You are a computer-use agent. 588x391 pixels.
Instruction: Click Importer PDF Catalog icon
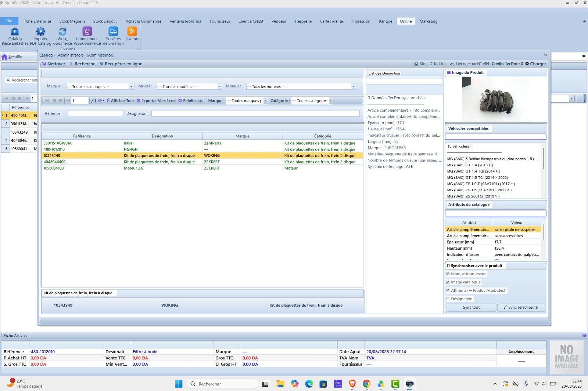[x=40, y=36]
